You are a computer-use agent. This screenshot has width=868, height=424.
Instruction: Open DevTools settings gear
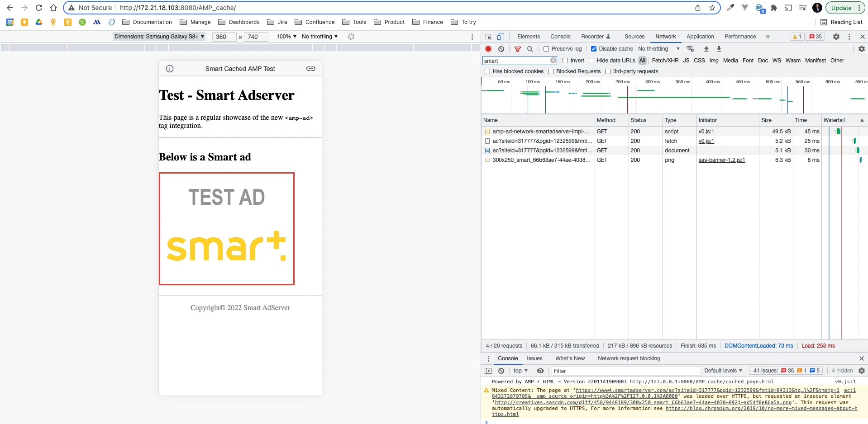(836, 37)
